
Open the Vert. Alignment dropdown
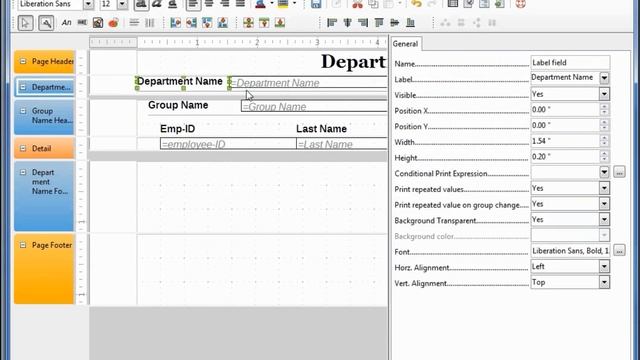pyautogui.click(x=604, y=282)
